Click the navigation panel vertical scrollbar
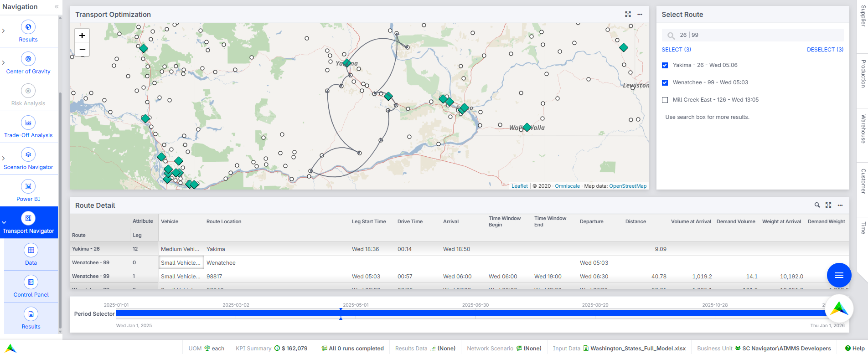 coord(60,211)
